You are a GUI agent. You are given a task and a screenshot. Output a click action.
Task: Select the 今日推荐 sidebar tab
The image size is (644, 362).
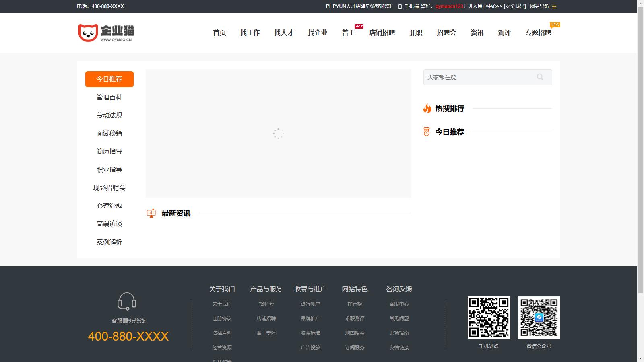click(109, 79)
